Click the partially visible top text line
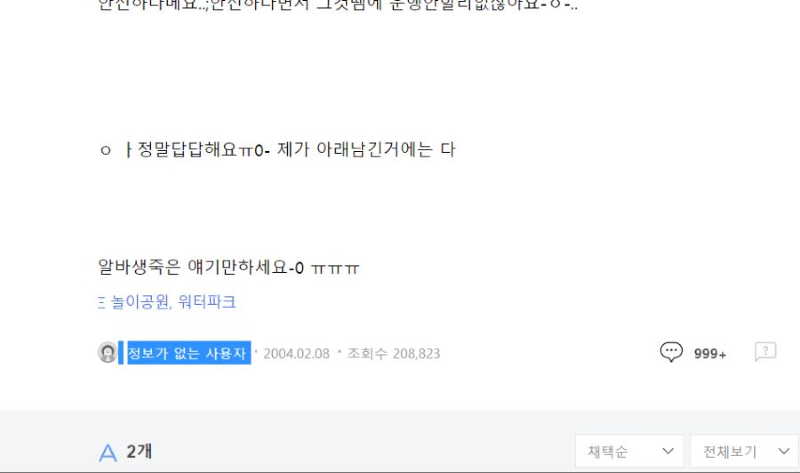The height and width of the screenshot is (473, 800). [x=337, y=6]
